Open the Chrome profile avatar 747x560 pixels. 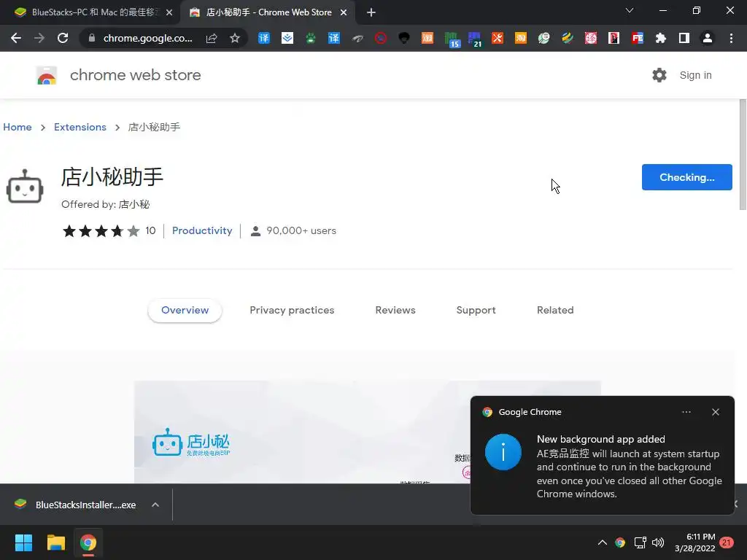tap(708, 38)
